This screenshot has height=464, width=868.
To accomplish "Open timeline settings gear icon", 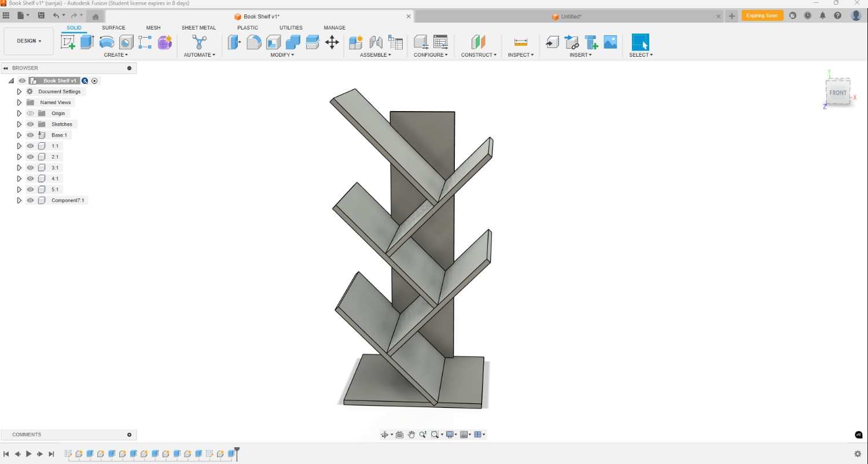I will point(858,454).
